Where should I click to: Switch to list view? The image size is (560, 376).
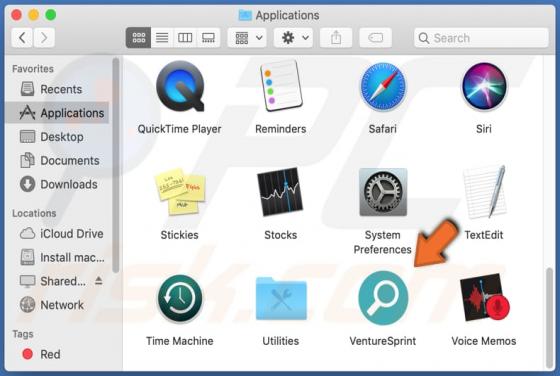[162, 37]
